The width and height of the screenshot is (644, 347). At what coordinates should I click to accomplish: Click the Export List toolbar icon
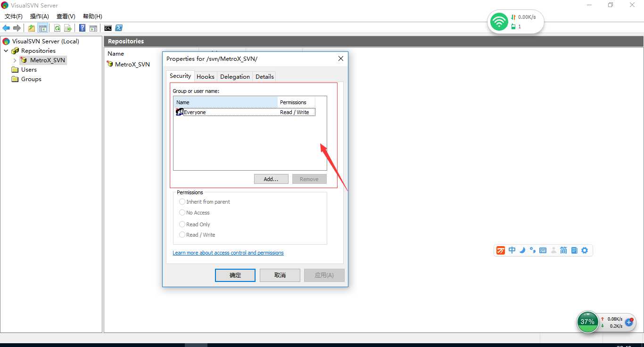68,28
